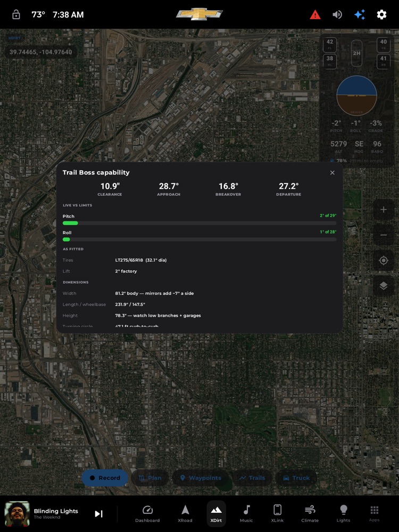The image size is (399, 532).
Task: Tap rear-right tire pressure 41
Action: click(x=384, y=61)
